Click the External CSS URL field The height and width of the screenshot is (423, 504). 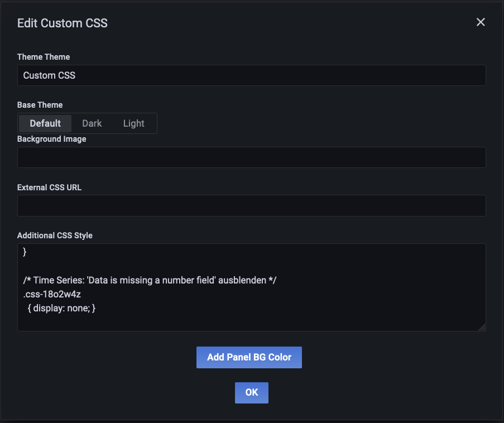pos(251,205)
